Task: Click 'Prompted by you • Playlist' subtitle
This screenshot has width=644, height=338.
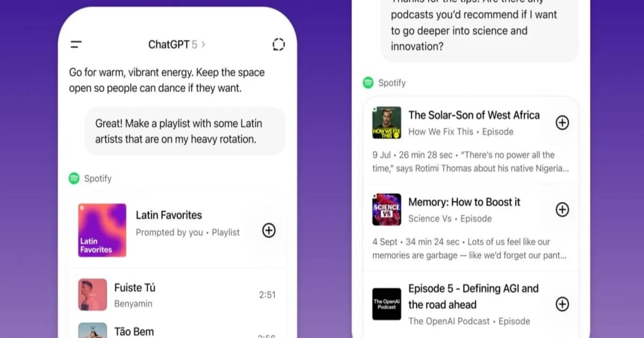Action: (187, 232)
